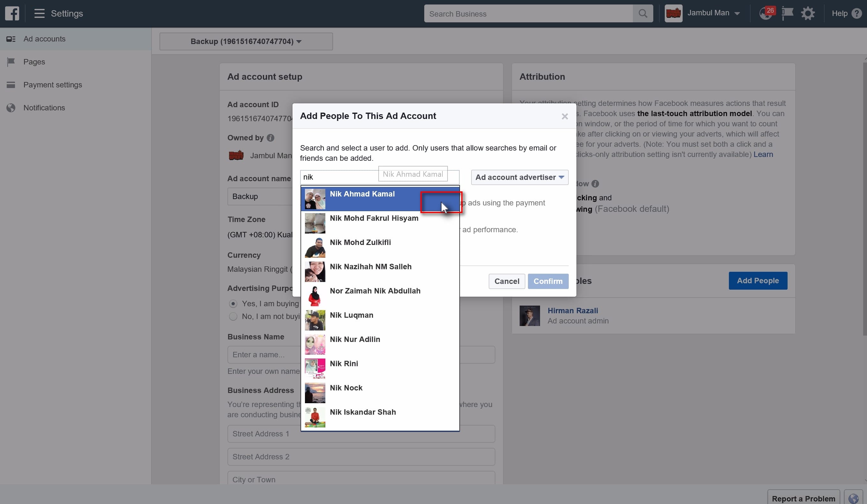Click the City or Town field
This screenshot has width=867, height=504.
coord(361,478)
